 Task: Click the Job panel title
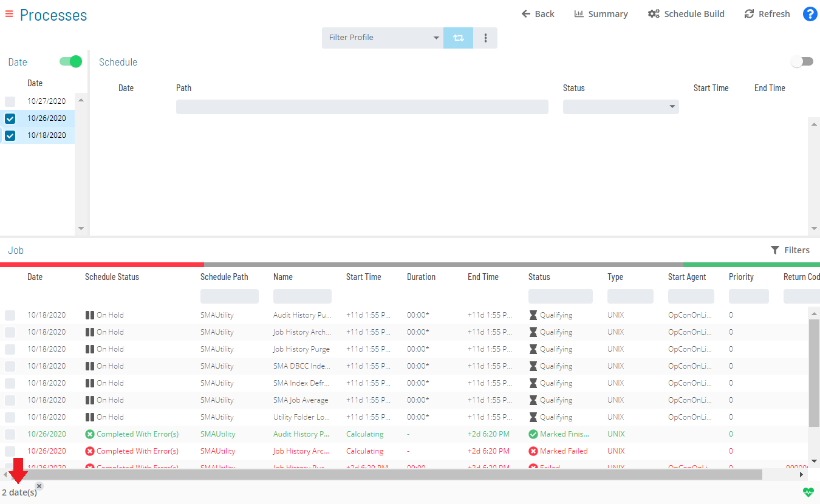pos(16,250)
